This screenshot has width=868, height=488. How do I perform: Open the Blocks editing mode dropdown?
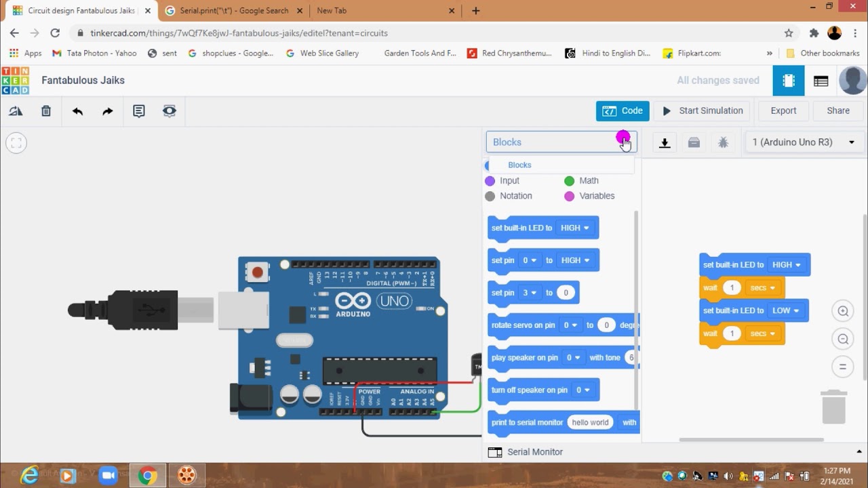pos(561,142)
